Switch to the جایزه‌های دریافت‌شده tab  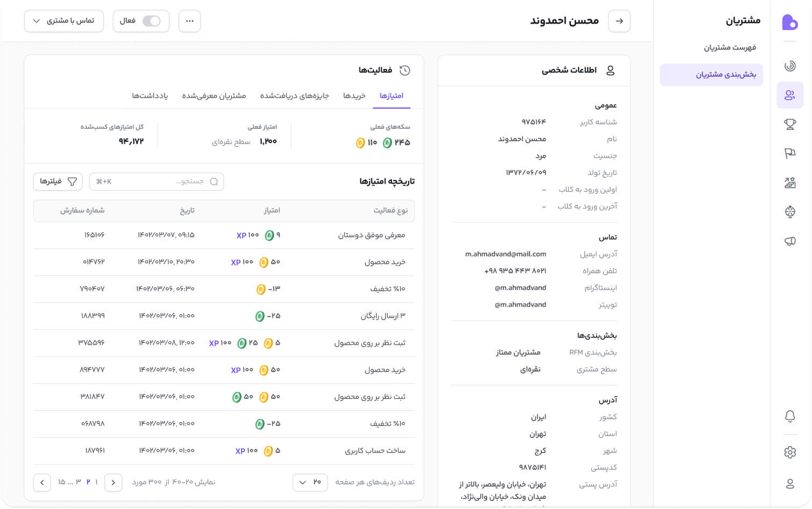294,96
